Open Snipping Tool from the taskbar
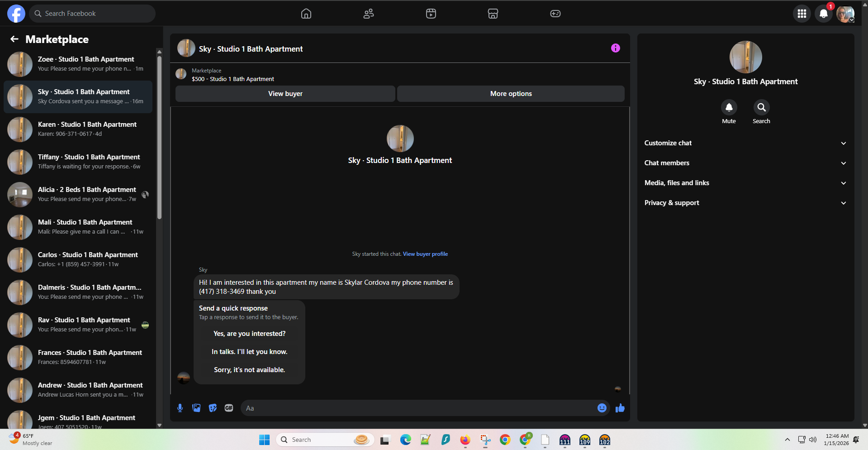The height and width of the screenshot is (450, 868). pyautogui.click(x=485, y=440)
